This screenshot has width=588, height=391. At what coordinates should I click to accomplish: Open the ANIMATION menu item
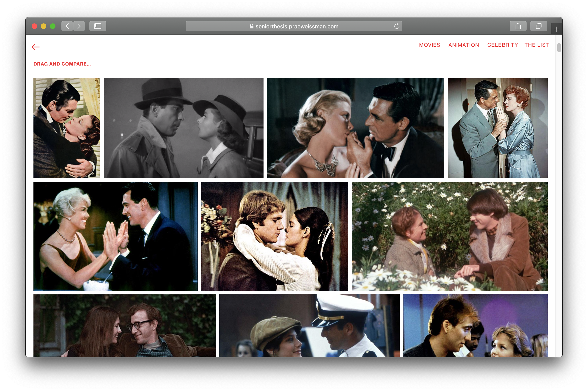coord(463,45)
